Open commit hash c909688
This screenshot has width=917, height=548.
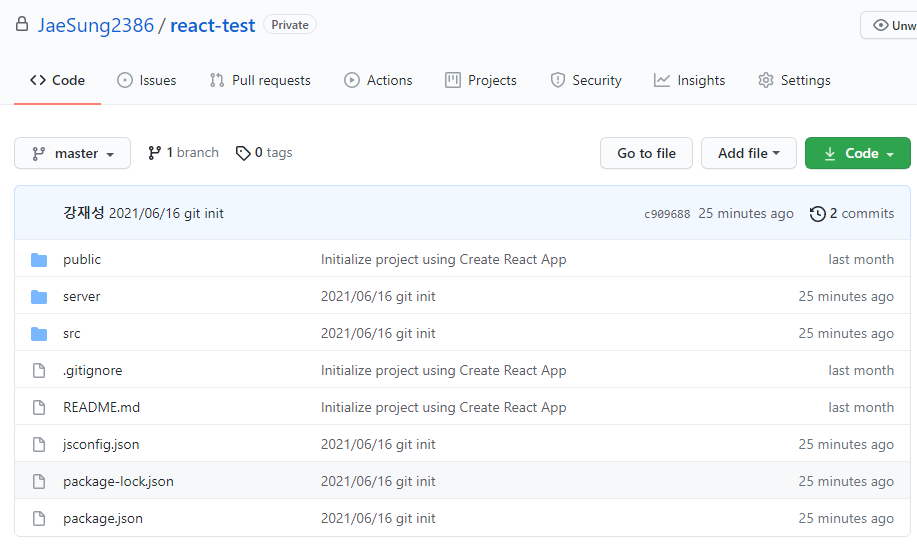tap(667, 214)
